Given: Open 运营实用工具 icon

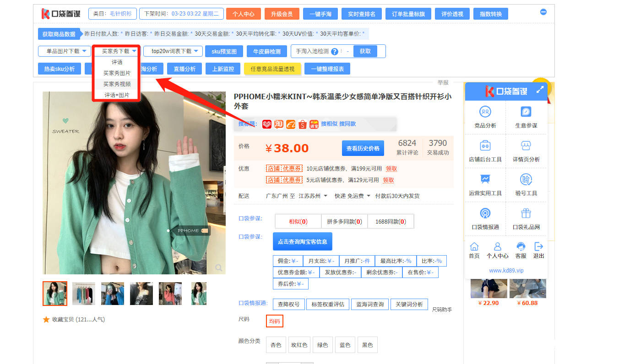Looking at the screenshot, I should click(x=485, y=179).
